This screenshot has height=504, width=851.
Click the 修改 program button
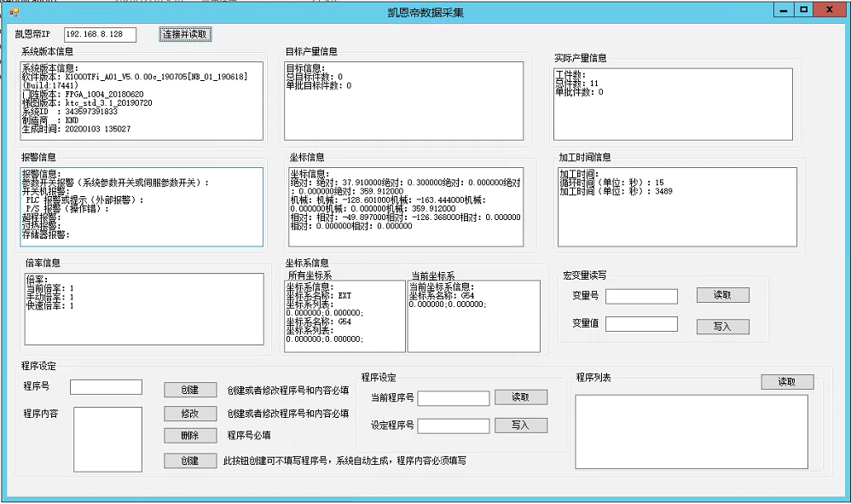[x=190, y=414]
